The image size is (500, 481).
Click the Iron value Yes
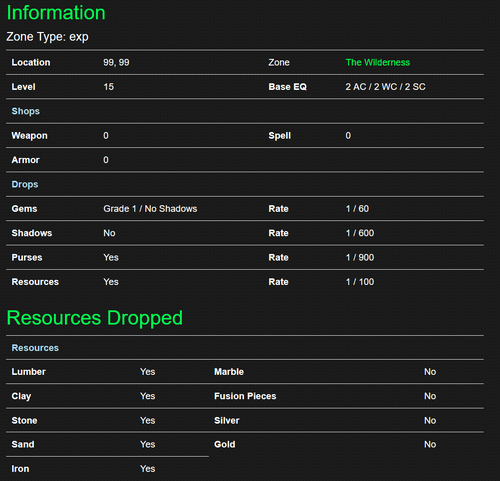148,469
